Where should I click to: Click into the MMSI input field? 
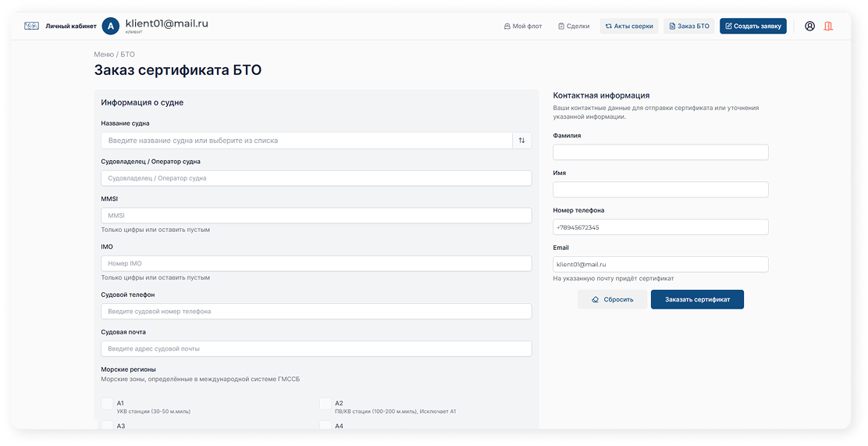click(x=316, y=216)
